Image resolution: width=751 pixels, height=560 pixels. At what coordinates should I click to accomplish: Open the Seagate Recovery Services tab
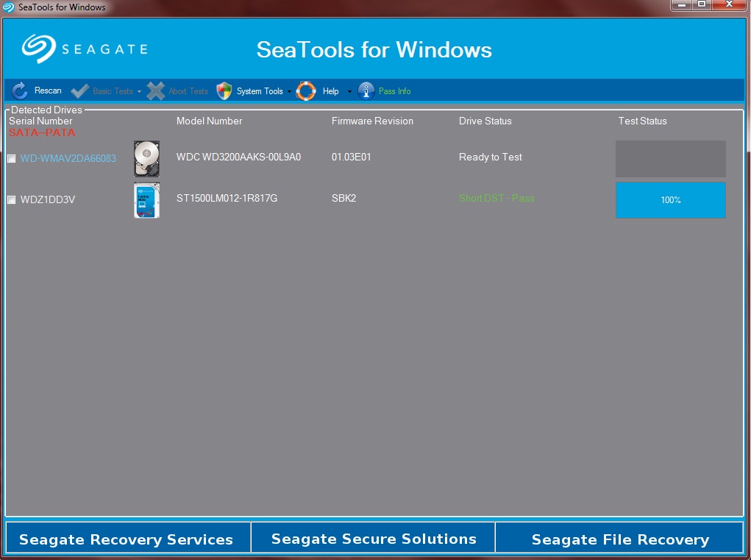pos(126,539)
